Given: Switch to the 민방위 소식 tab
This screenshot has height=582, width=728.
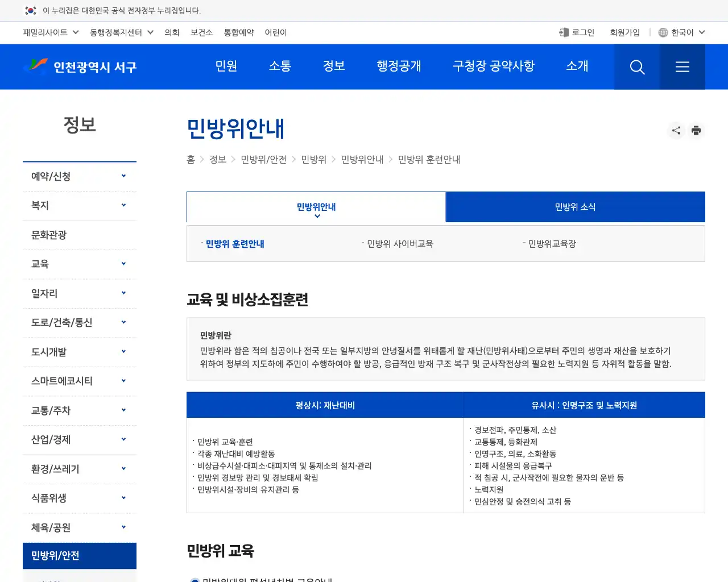Looking at the screenshot, I should [575, 207].
